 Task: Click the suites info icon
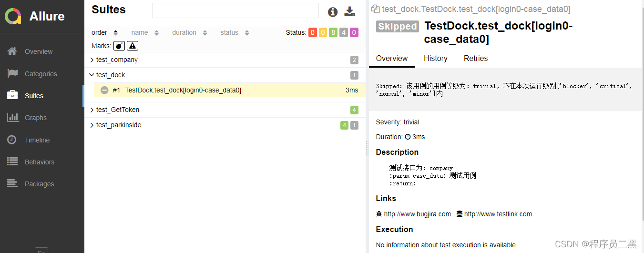333,12
